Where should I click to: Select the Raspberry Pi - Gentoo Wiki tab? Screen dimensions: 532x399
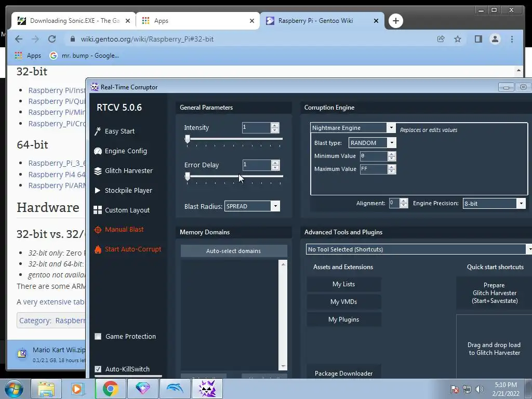[322, 21]
